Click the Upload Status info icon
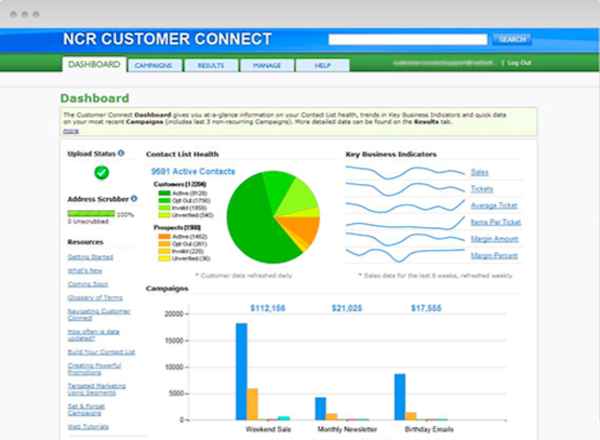 (x=121, y=153)
